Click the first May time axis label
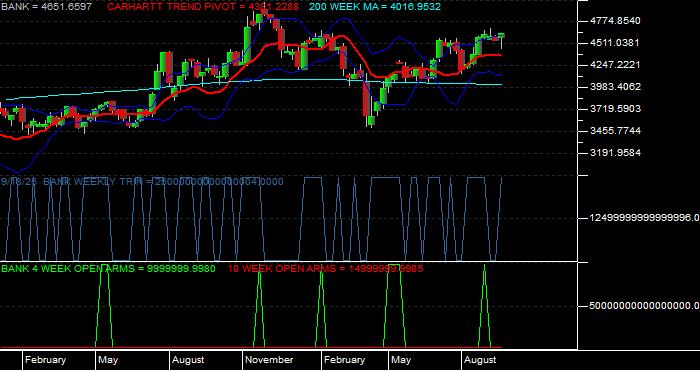Image resolution: width=700 pixels, height=370 pixels. coord(108,360)
